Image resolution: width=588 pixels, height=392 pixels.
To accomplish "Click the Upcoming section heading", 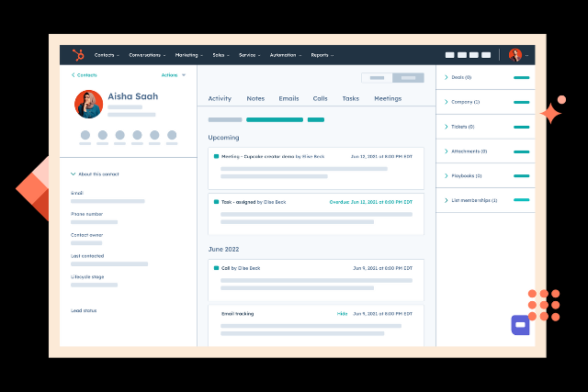I will pyautogui.click(x=223, y=138).
